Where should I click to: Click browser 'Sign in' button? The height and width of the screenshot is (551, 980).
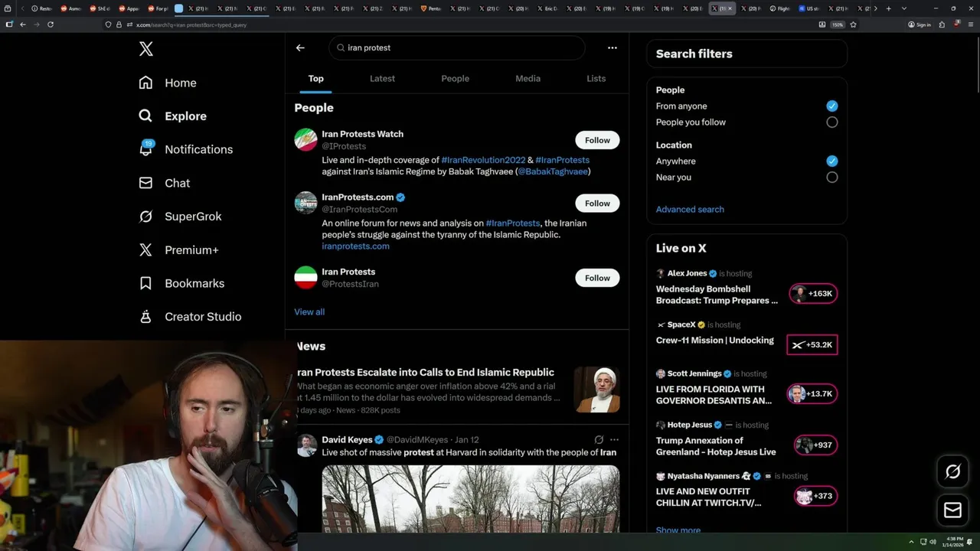[x=920, y=24]
